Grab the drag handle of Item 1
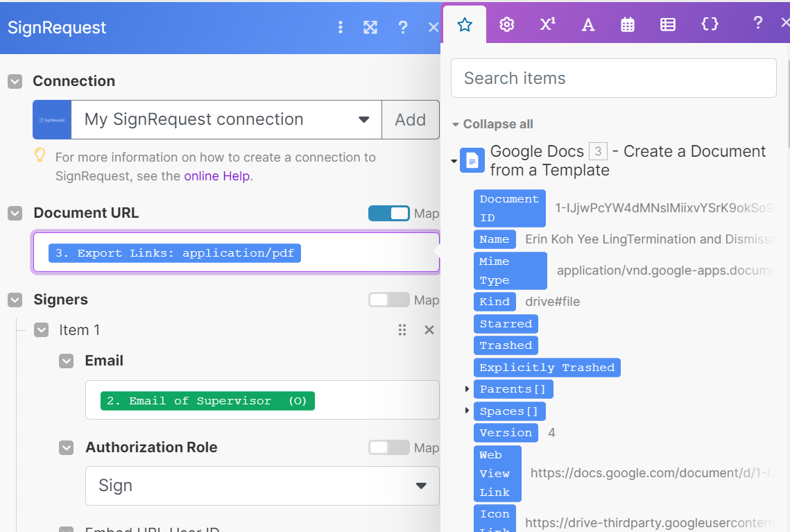 coord(402,330)
